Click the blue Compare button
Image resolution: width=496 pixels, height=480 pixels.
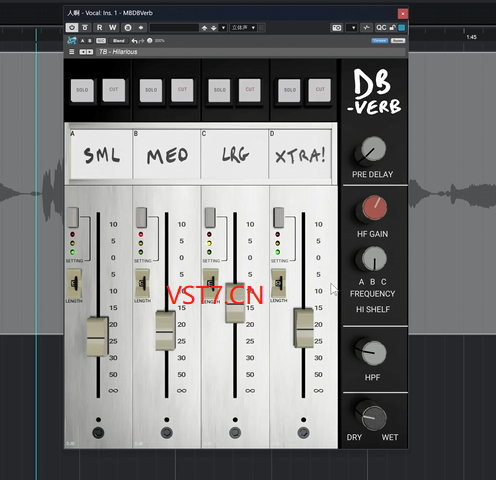[x=380, y=41]
